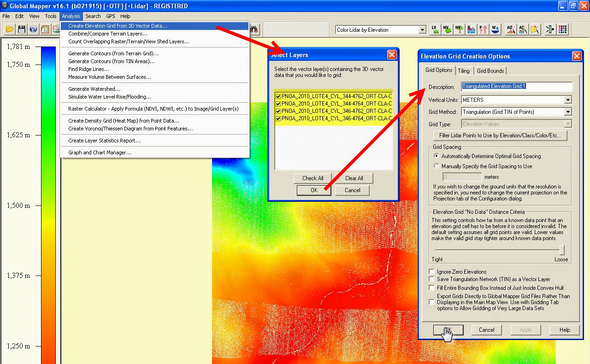Close the Elevation Grid Creation Options dialog
This screenshot has height=364, width=590.
click(x=576, y=56)
